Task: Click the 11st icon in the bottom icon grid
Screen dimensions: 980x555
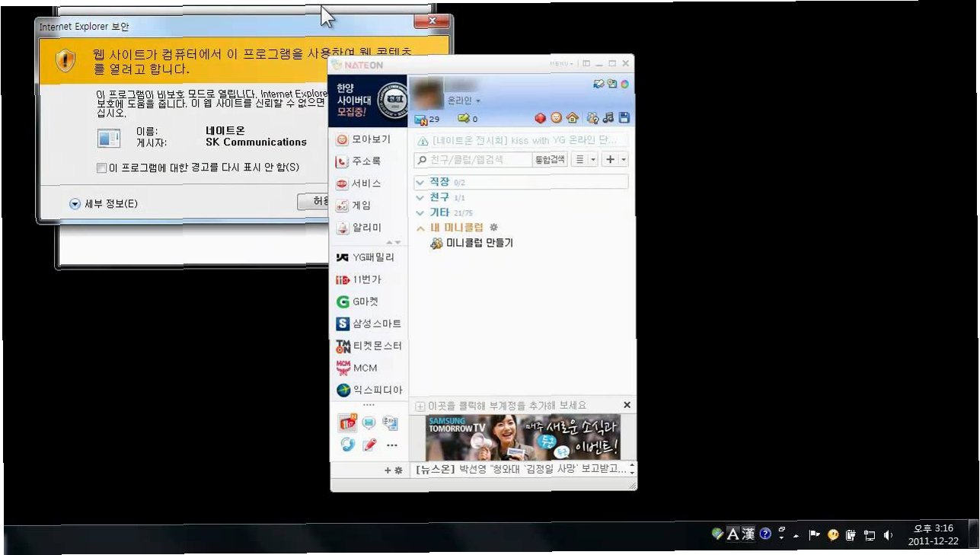Action: click(348, 423)
